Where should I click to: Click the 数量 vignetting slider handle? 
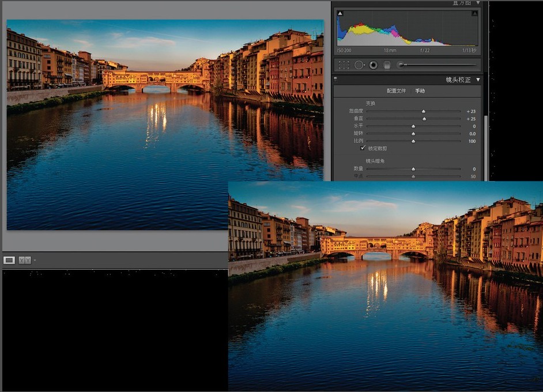(x=413, y=169)
